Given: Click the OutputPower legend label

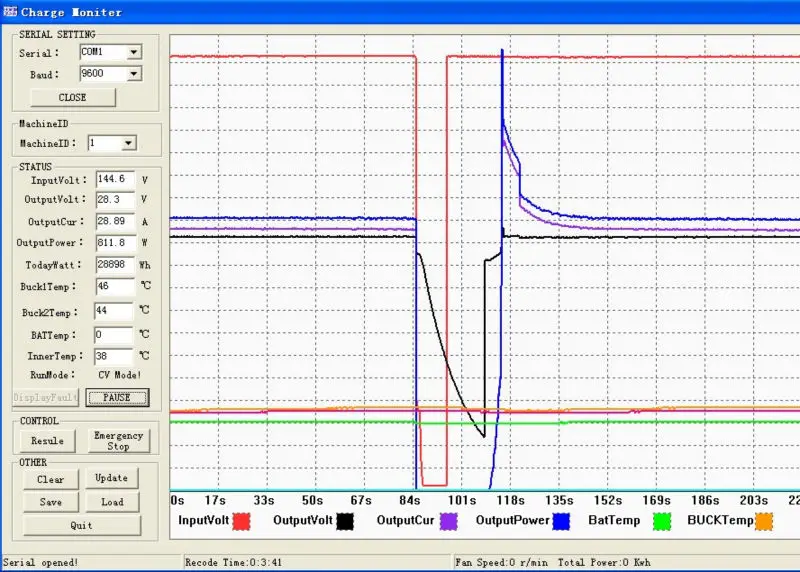Looking at the screenshot, I should (512, 520).
